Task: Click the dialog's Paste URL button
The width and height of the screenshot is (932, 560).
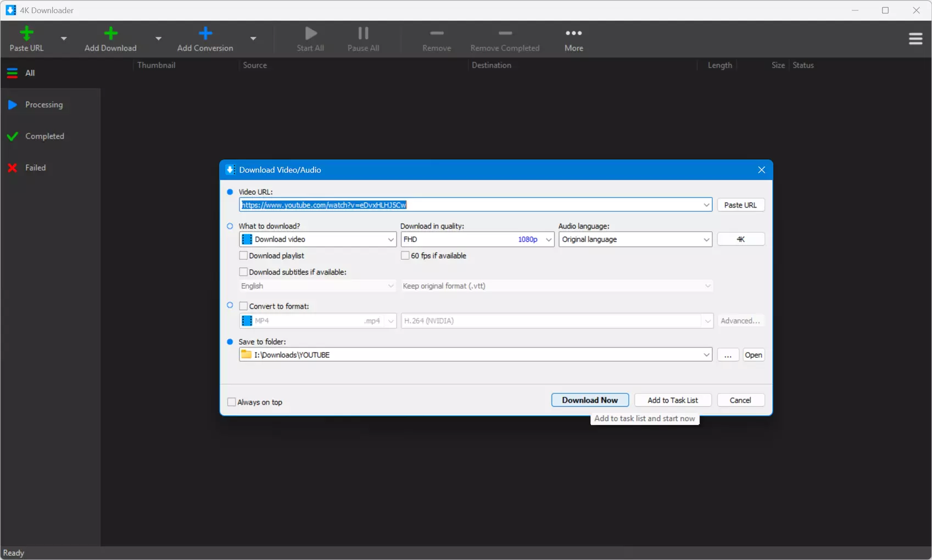Action: click(740, 205)
